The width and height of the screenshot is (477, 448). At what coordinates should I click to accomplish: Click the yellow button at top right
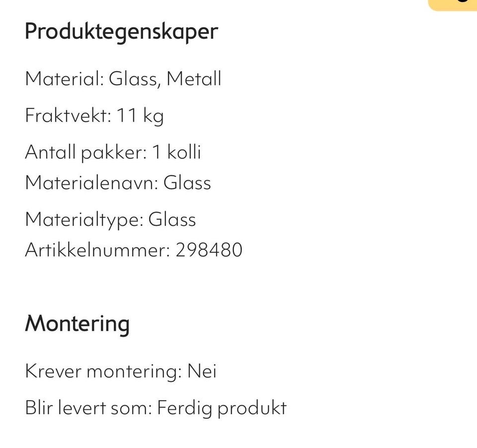(x=453, y=4)
